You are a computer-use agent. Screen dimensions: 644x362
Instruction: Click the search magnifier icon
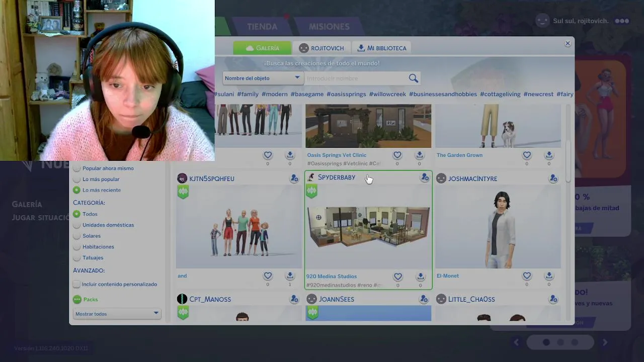[414, 78]
